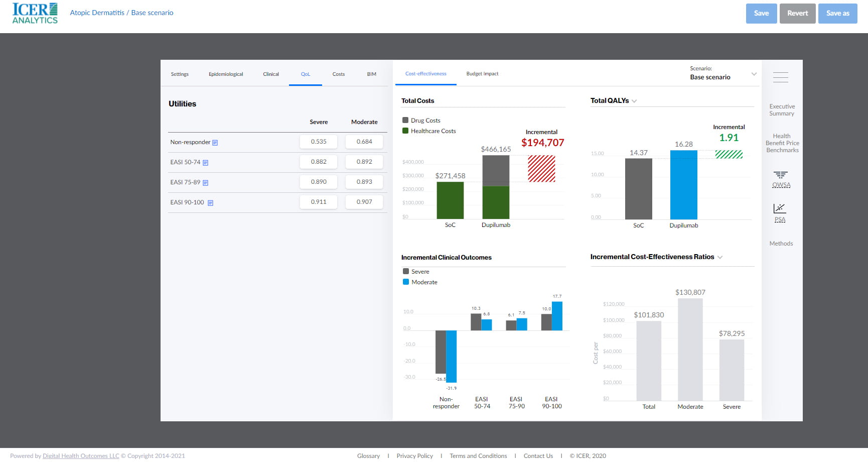Toggle the Moderate legend swatch
This screenshot has width=868, height=464.
(406, 282)
